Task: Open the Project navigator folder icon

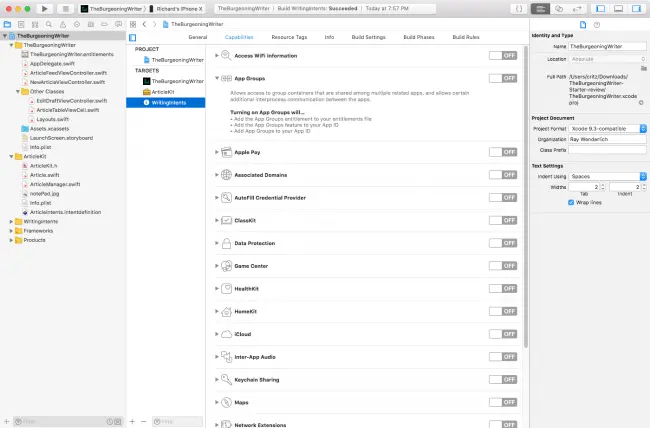Action: 7,24
